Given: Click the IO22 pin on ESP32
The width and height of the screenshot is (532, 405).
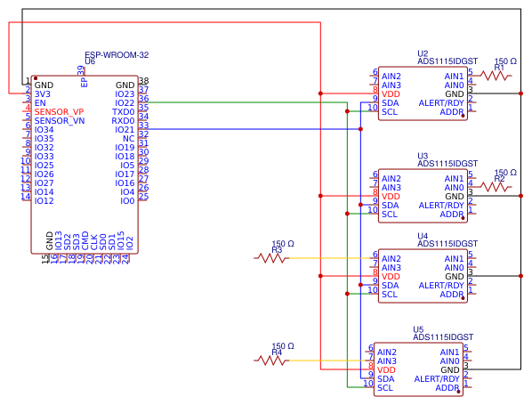Looking at the screenshot, I should coord(125,103).
